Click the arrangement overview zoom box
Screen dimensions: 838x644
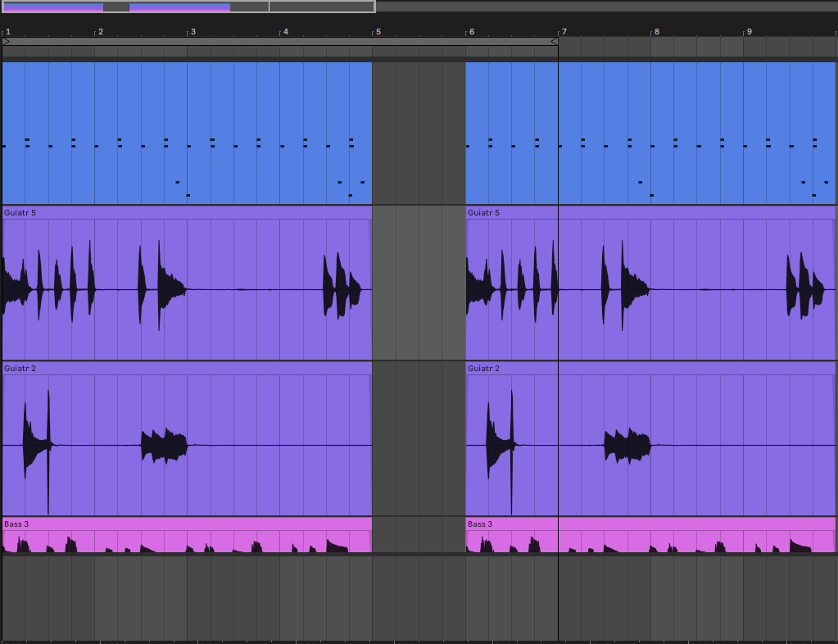coord(188,7)
